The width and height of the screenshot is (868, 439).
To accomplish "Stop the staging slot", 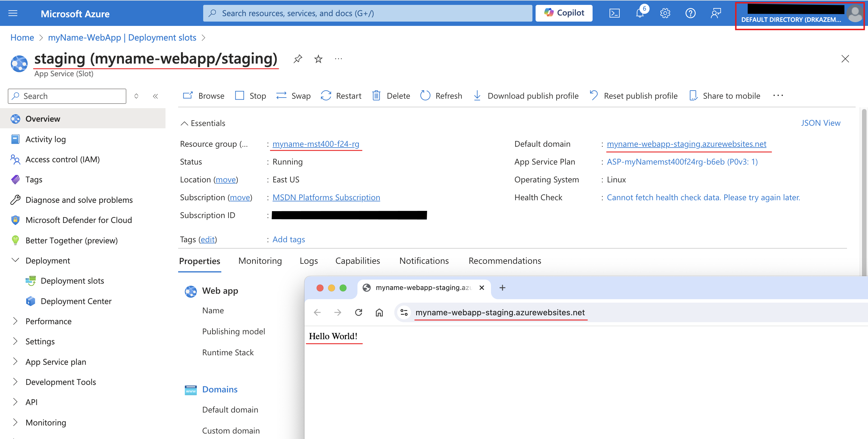I will pos(250,96).
